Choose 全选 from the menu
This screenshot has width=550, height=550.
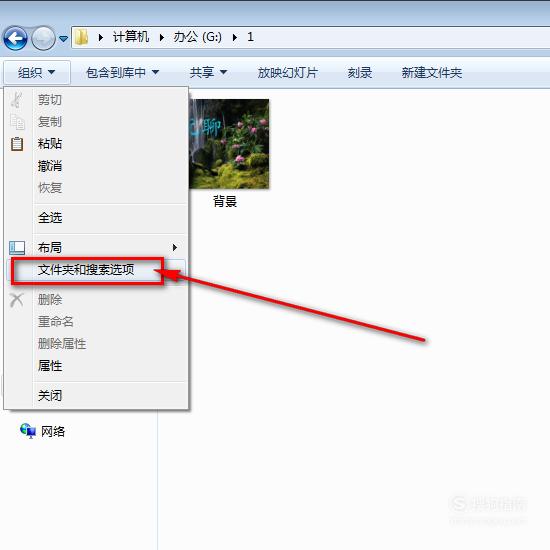click(96, 218)
